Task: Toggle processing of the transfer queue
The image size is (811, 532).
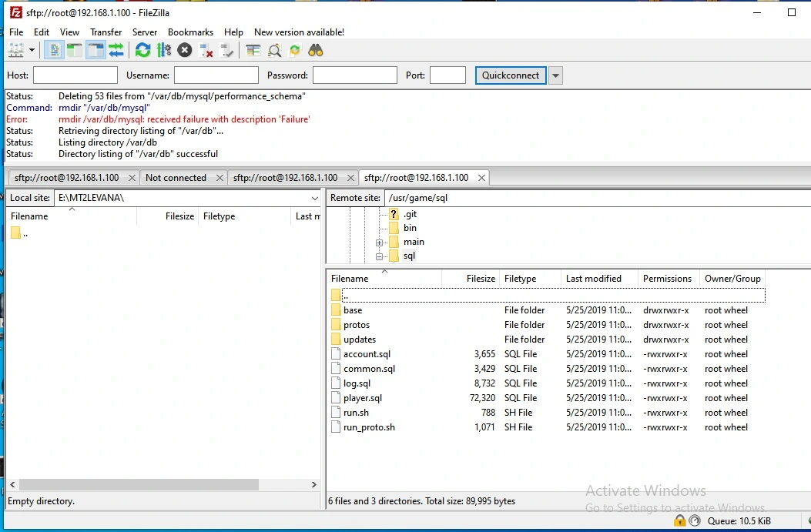Action: (163, 51)
